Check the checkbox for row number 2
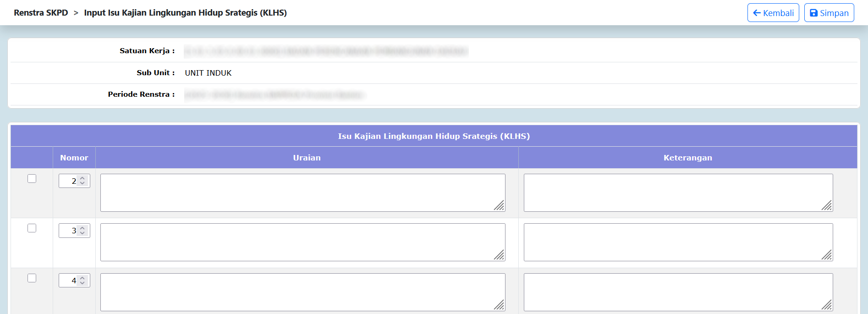Image resolution: width=868 pixels, height=314 pixels. tap(32, 179)
